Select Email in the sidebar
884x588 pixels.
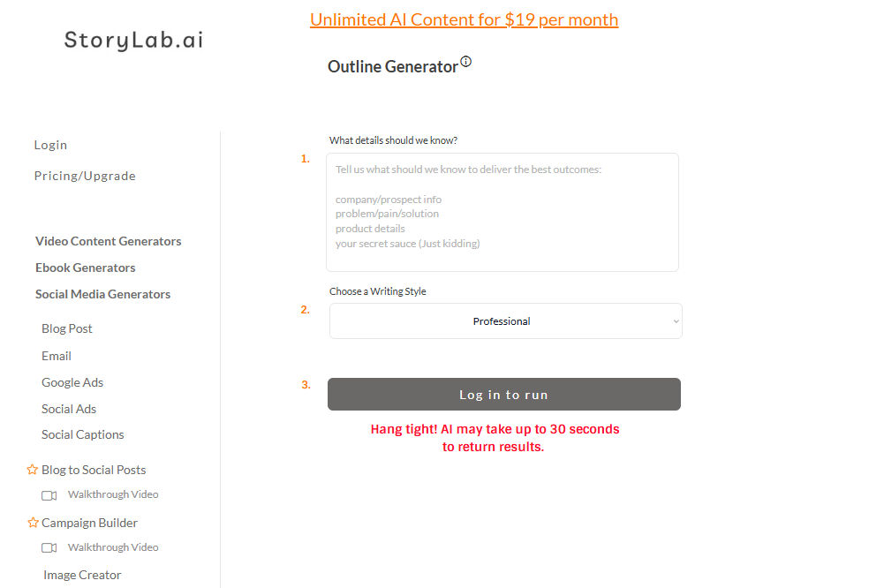pyautogui.click(x=57, y=356)
